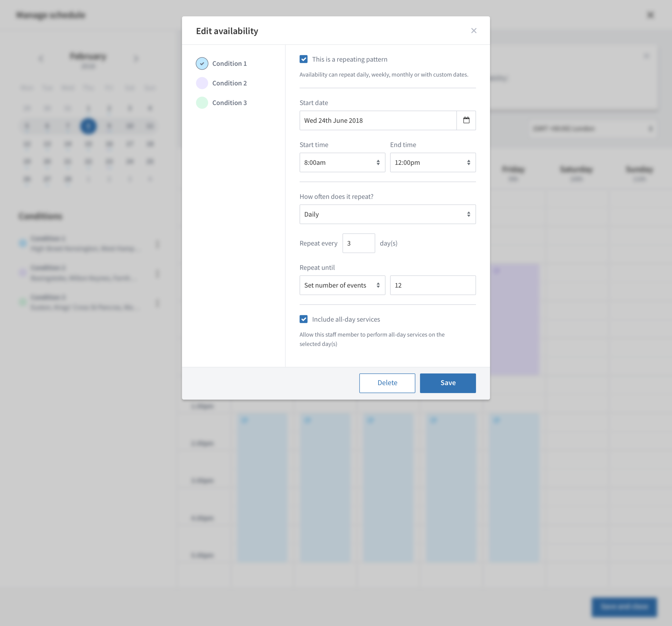The width and height of the screenshot is (672, 626).
Task: Click the Condition 1 checkmark circle icon
Action: click(202, 63)
